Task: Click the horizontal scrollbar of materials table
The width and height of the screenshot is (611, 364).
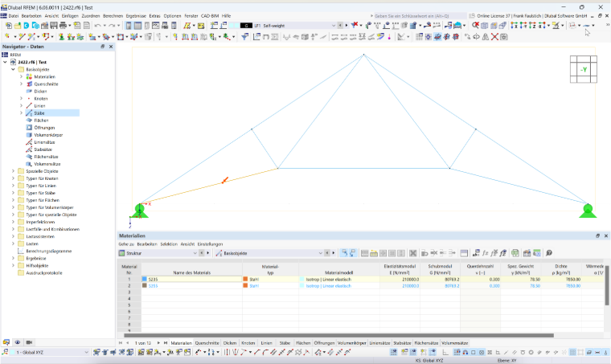Action: (x=338, y=335)
